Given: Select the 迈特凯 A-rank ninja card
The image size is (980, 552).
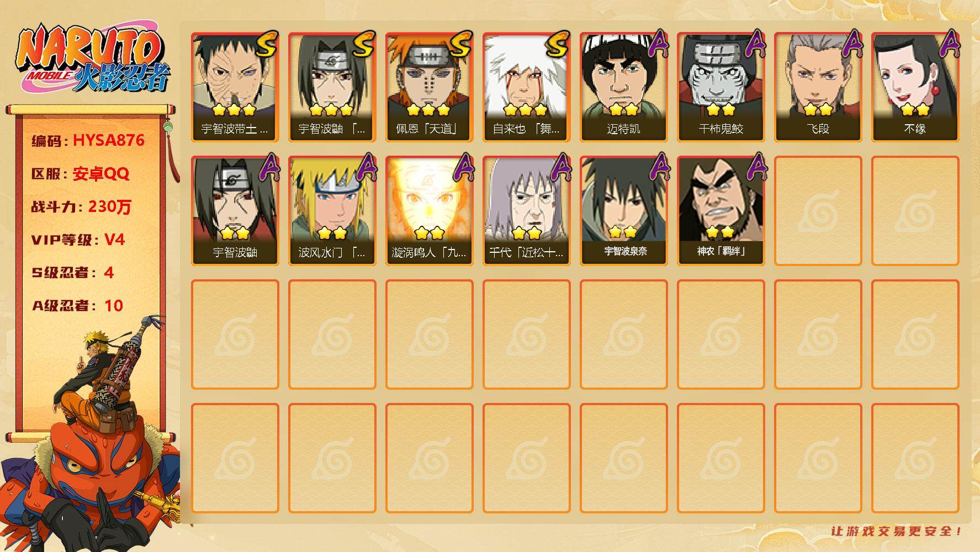Looking at the screenshot, I should click(x=623, y=87).
